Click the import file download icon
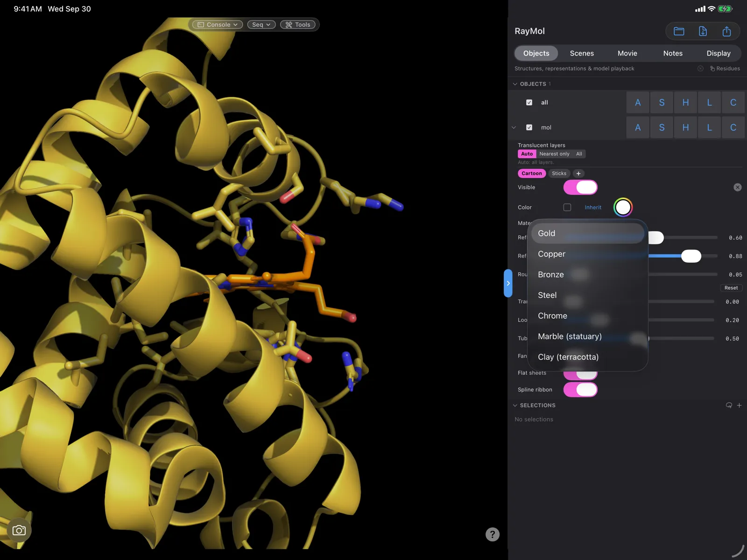 click(x=703, y=31)
